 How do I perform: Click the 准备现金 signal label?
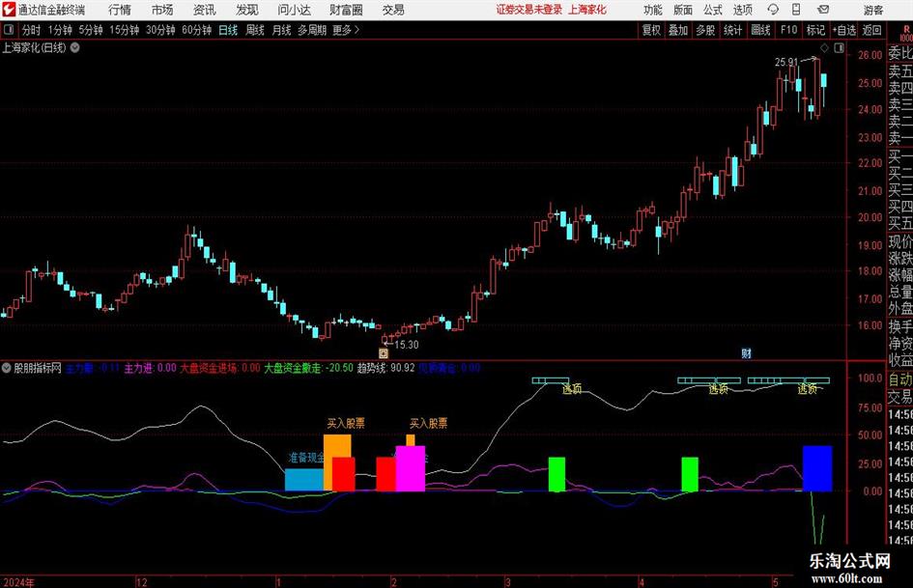click(x=306, y=458)
